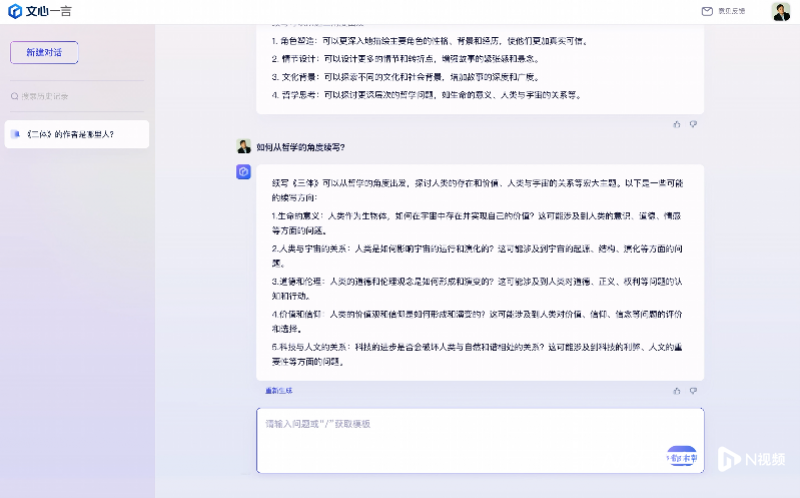Click 重新生成 to regenerate the answer
The height and width of the screenshot is (498, 800).
(x=279, y=391)
